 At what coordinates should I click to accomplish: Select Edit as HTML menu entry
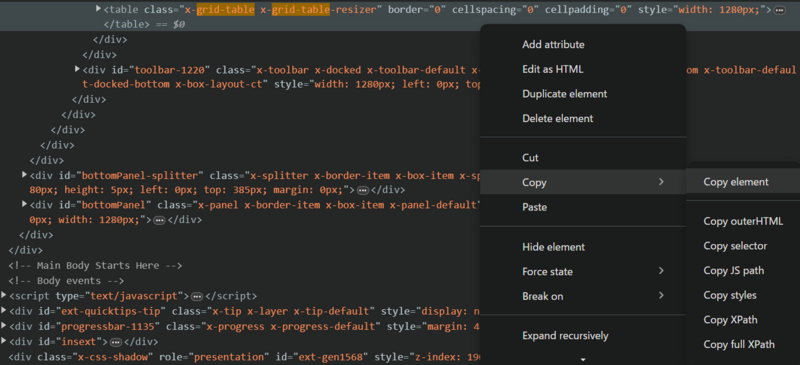(x=553, y=69)
